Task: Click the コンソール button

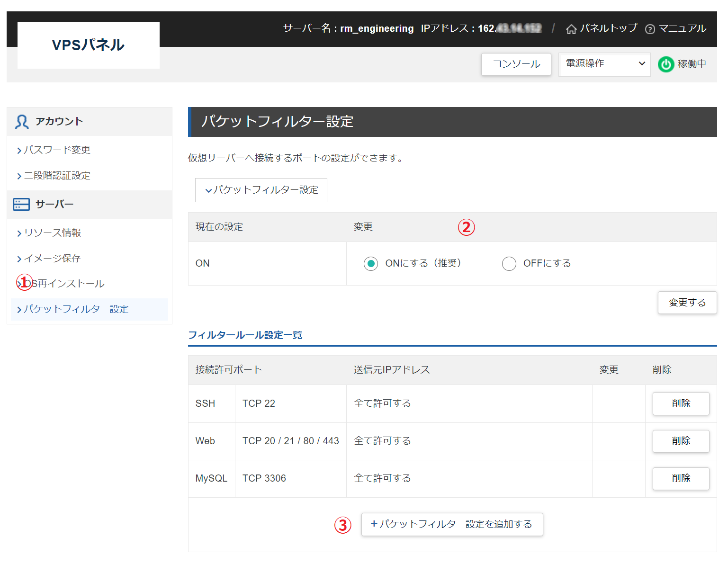Action: [516, 64]
